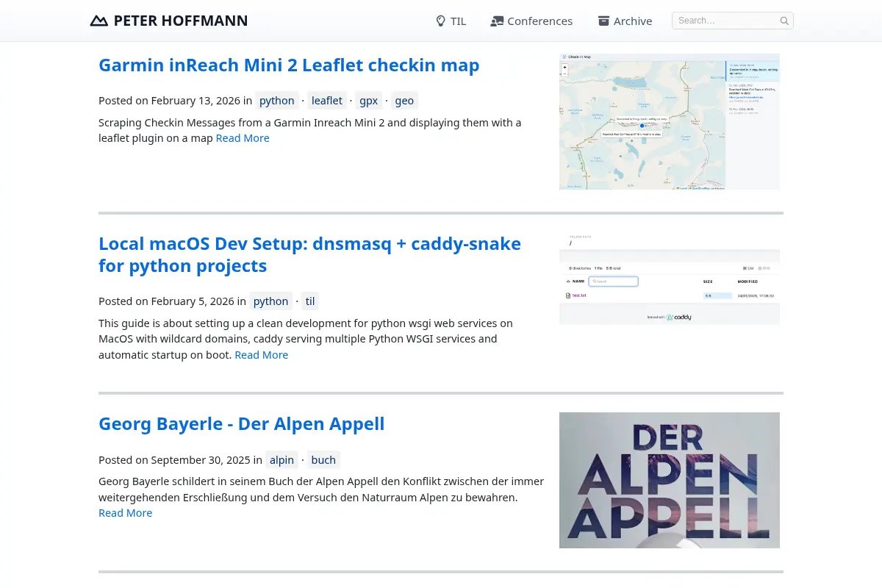Open Garmin inReach Mini 2 Leaflet post title
882x588 pixels.
point(289,65)
